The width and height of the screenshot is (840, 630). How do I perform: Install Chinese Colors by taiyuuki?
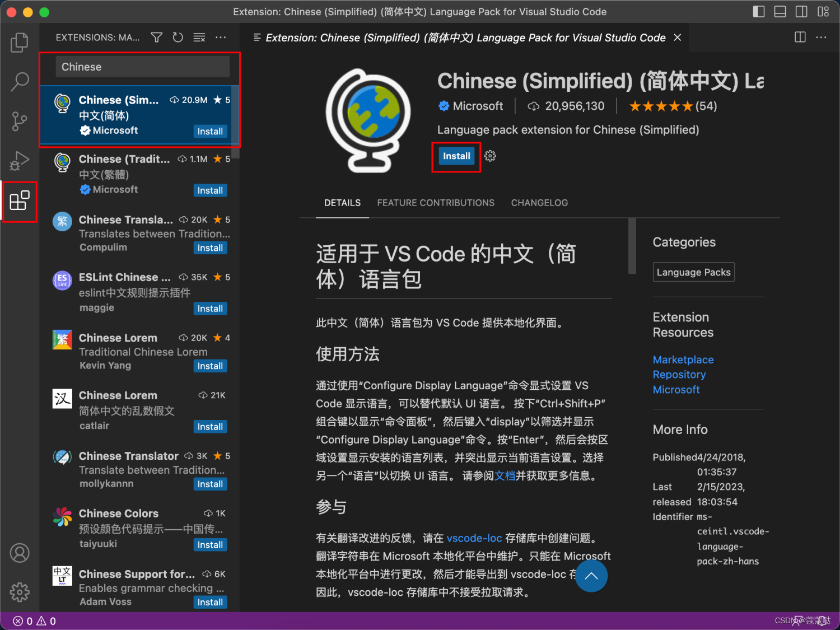click(210, 545)
